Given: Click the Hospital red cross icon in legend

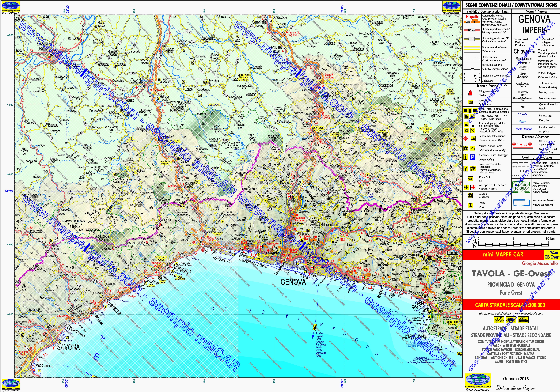Looking at the screenshot, I should tap(473, 187).
